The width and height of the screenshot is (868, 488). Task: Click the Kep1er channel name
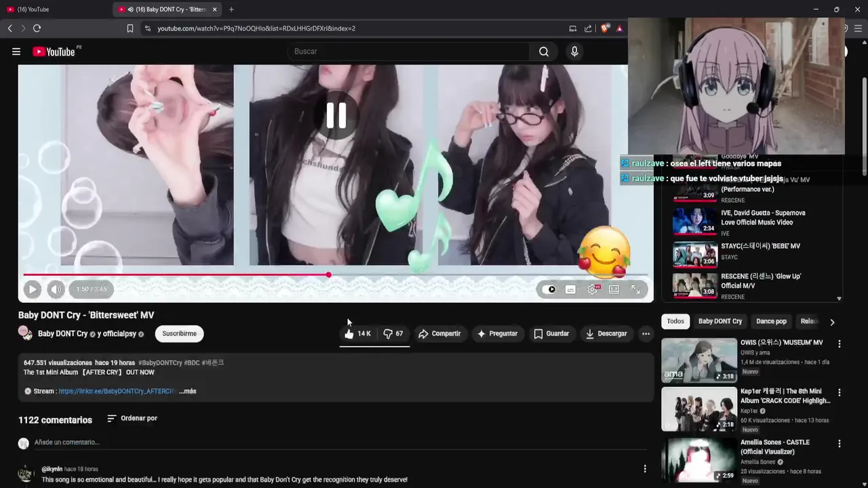[749, 411]
